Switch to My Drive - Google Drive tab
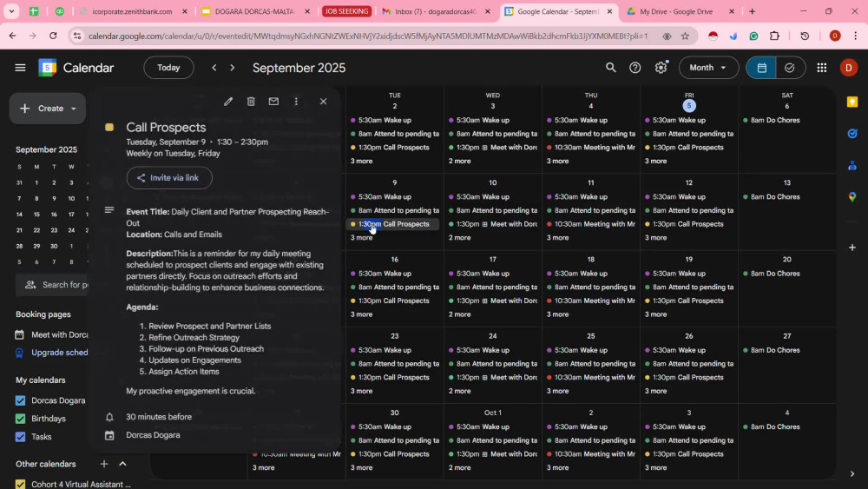868x489 pixels. click(x=680, y=11)
